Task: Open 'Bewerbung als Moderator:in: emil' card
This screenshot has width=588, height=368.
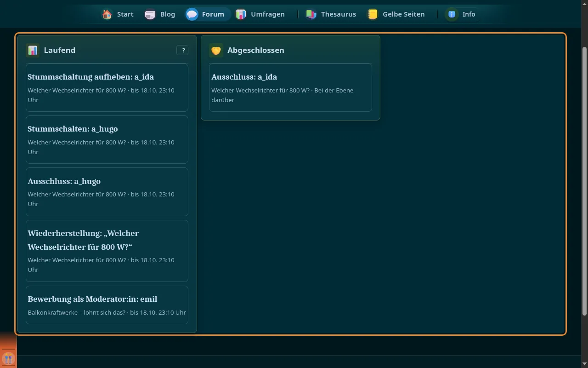Action: tap(107, 305)
